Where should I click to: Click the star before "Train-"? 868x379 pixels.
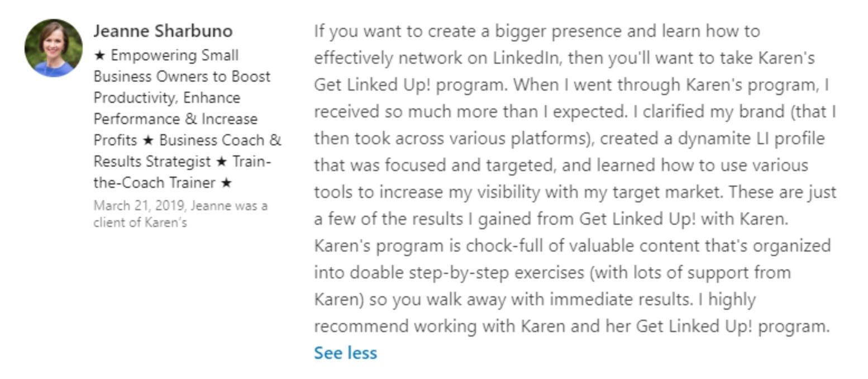221,162
